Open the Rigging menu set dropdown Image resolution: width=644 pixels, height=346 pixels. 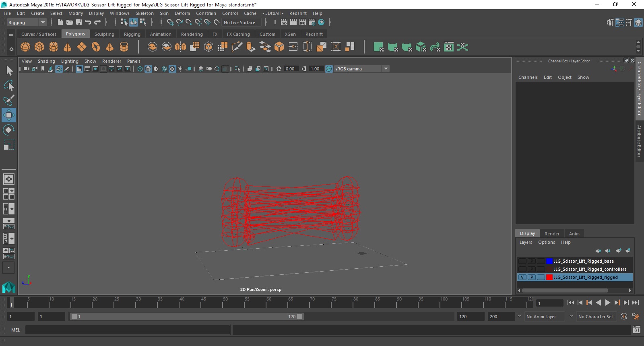(27, 23)
